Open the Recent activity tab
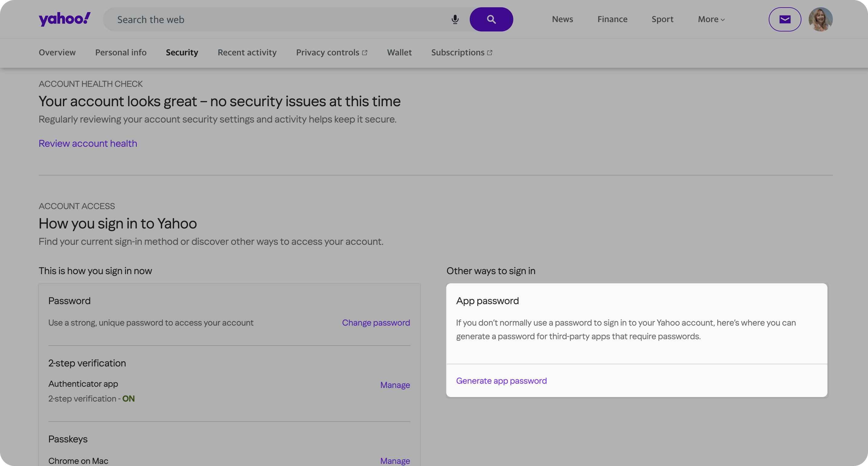Image resolution: width=868 pixels, height=466 pixels. pos(247,53)
